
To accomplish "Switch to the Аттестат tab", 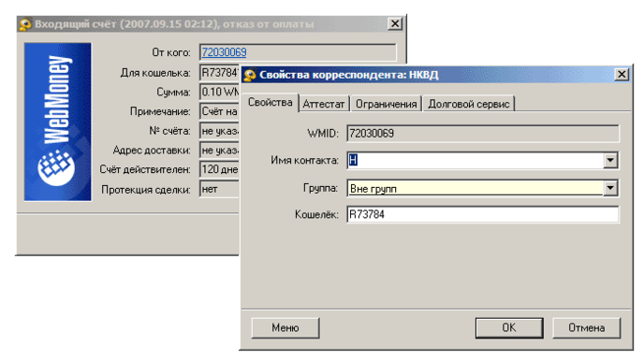I will tap(324, 104).
